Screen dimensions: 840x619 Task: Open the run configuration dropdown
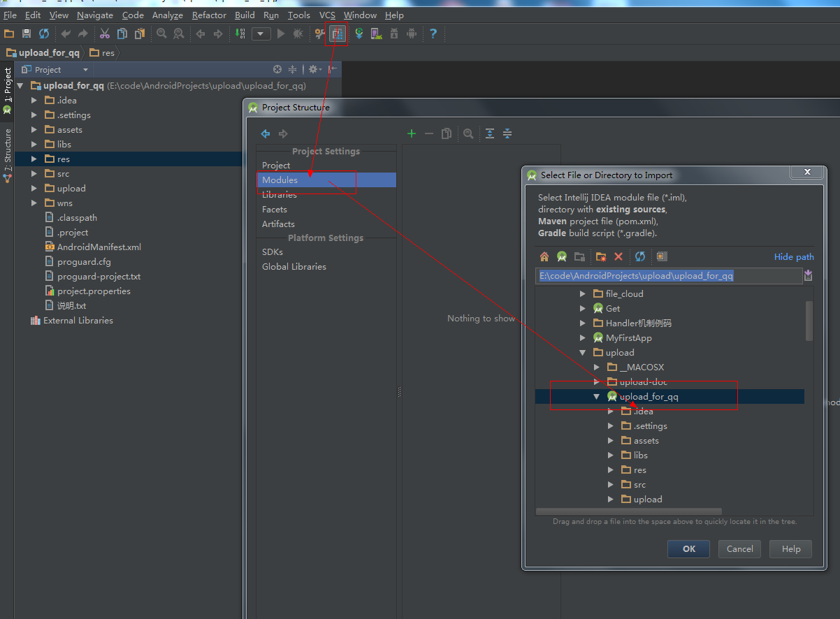tap(261, 34)
